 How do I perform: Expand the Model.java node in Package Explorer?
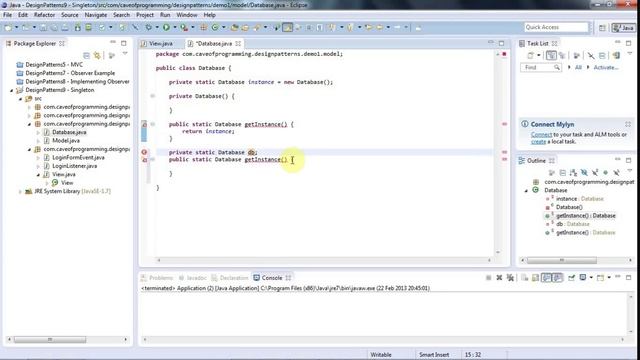click(38, 141)
